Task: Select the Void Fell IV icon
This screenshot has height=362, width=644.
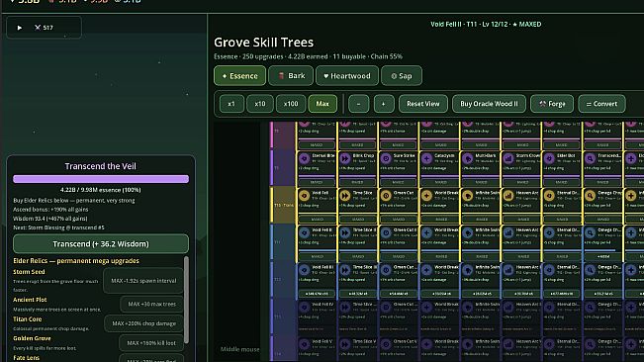Action: pos(304,308)
